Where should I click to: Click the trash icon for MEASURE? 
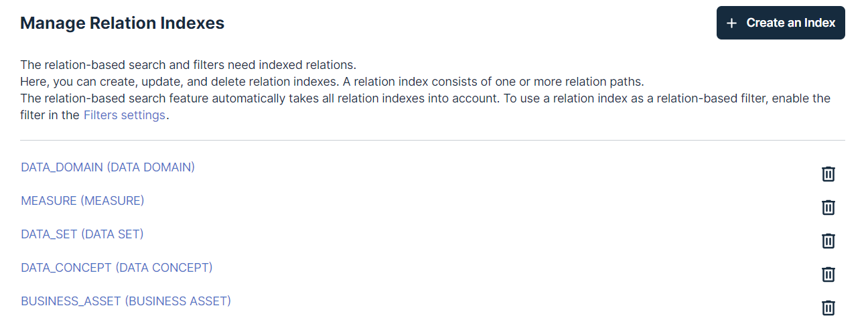tap(828, 208)
